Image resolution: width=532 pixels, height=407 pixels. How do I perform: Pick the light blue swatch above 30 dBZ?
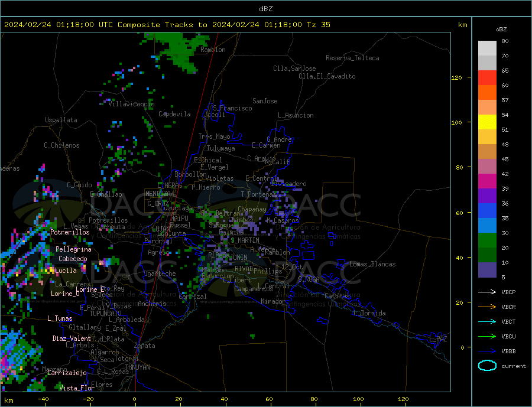tap(487, 226)
